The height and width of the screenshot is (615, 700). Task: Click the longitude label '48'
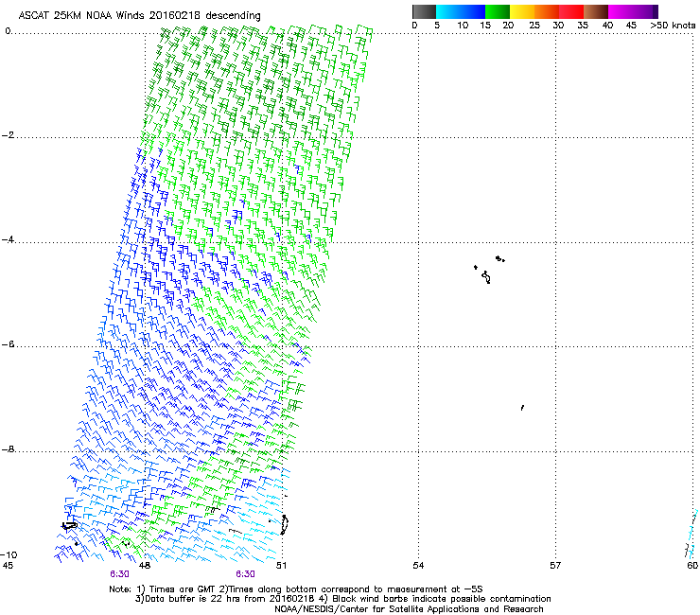[x=145, y=566]
